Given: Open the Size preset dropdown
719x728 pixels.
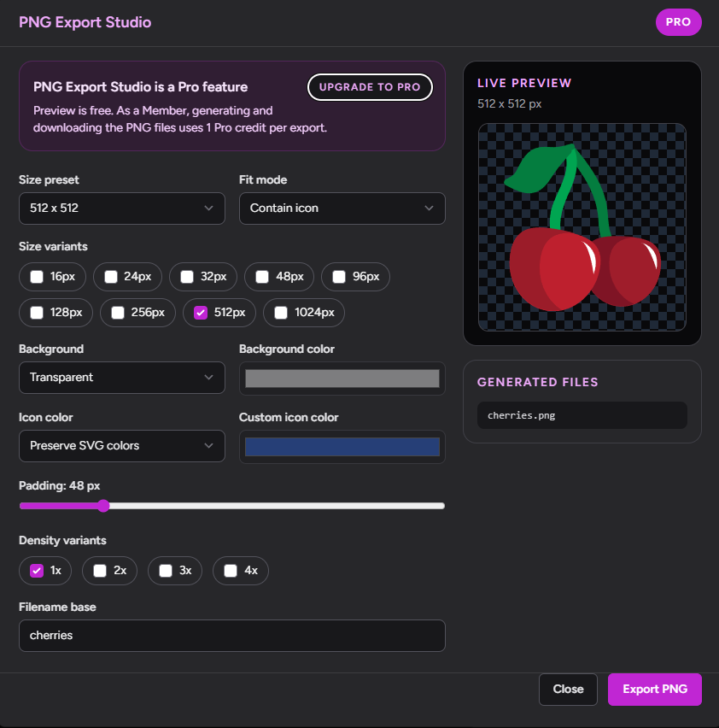Looking at the screenshot, I should tap(122, 208).
